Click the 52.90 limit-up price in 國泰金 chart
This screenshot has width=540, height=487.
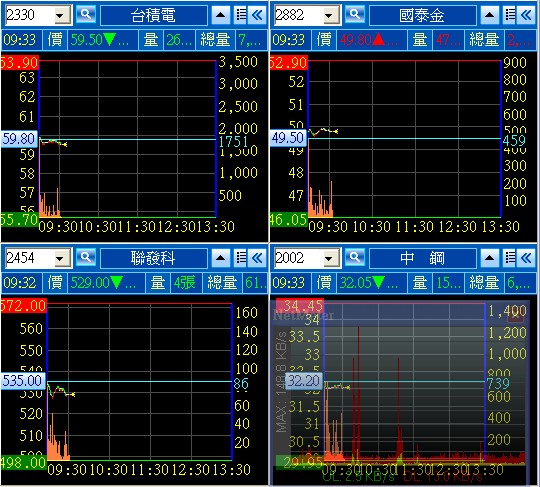(289, 62)
